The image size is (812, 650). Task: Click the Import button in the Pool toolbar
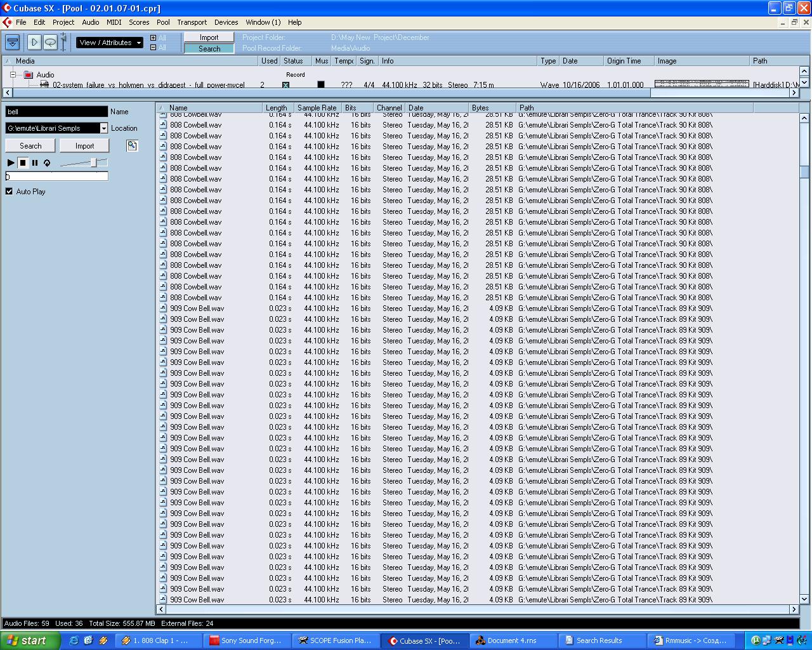pyautogui.click(x=209, y=37)
